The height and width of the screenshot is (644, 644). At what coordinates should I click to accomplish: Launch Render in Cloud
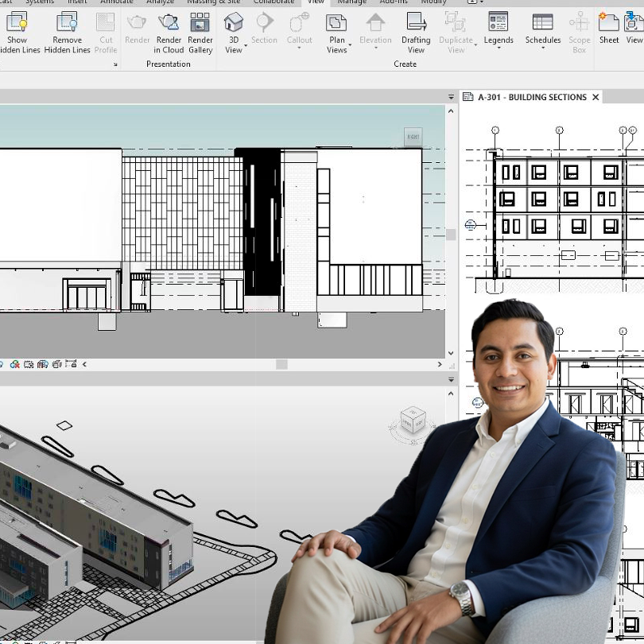coord(169,32)
